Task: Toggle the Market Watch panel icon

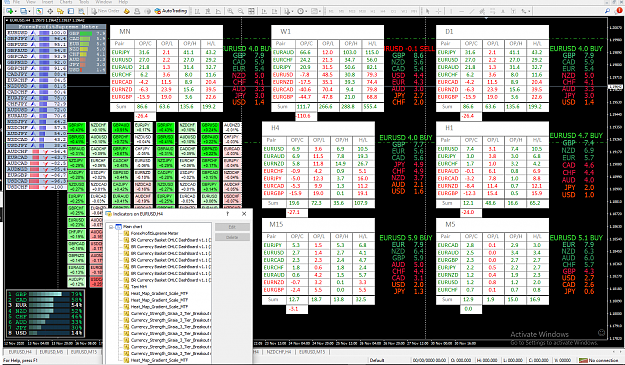Action: click(39, 11)
